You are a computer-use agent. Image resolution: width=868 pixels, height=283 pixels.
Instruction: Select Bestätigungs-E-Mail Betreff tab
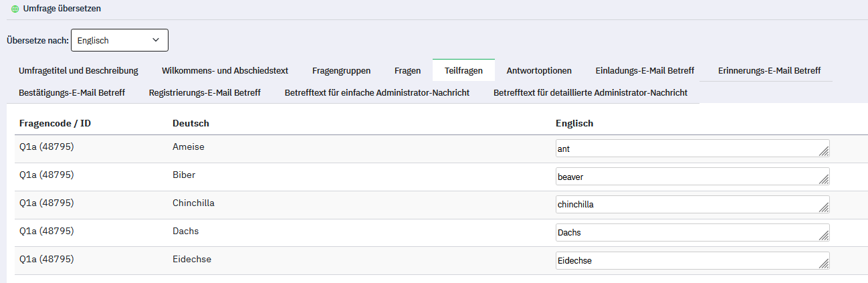coord(72,92)
